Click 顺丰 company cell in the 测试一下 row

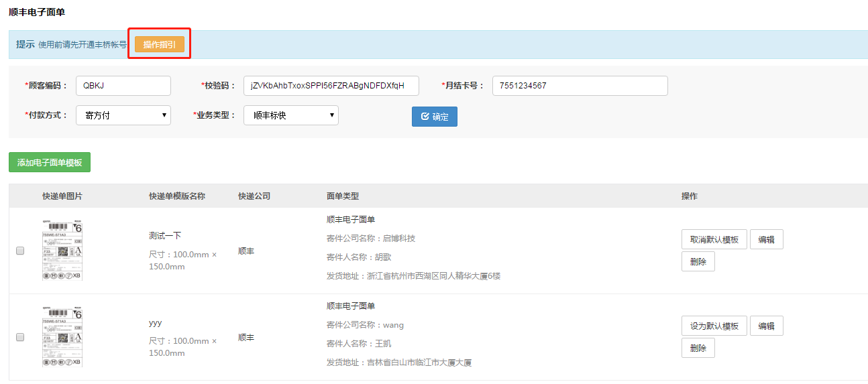point(246,251)
